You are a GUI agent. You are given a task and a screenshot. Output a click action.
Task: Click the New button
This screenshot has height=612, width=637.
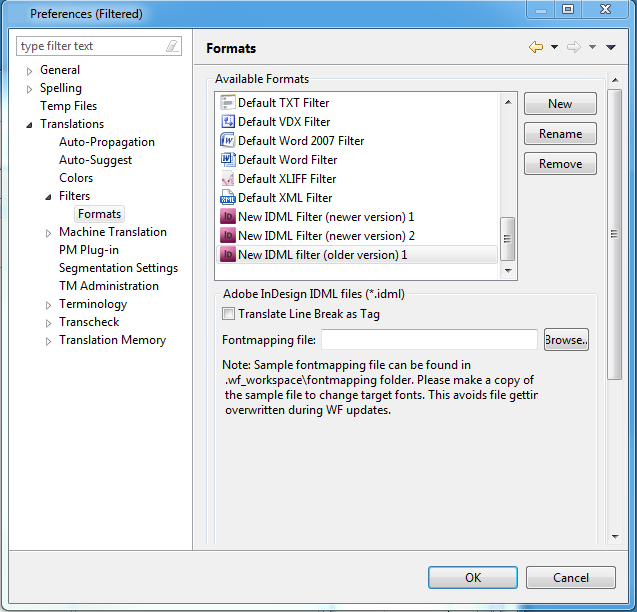point(560,104)
